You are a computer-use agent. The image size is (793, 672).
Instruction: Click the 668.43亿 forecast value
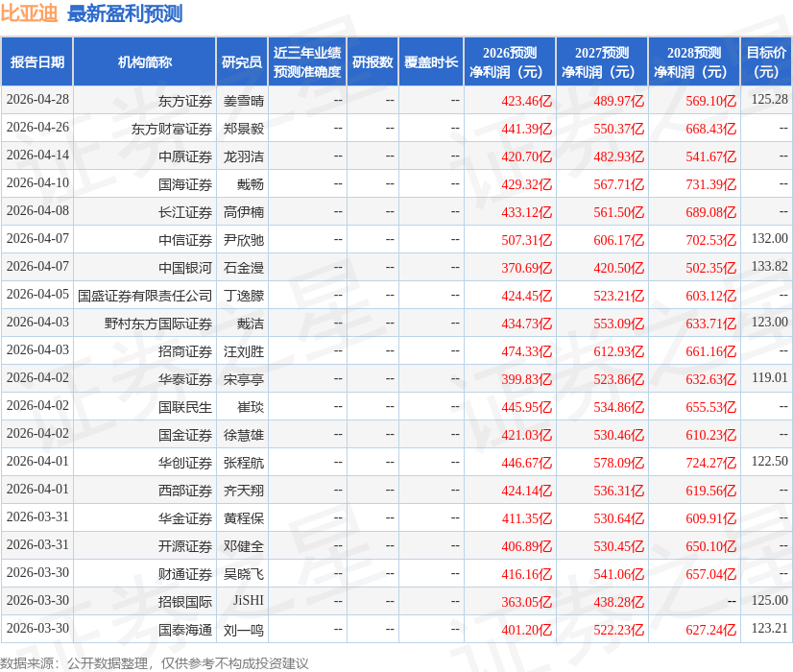(x=710, y=129)
